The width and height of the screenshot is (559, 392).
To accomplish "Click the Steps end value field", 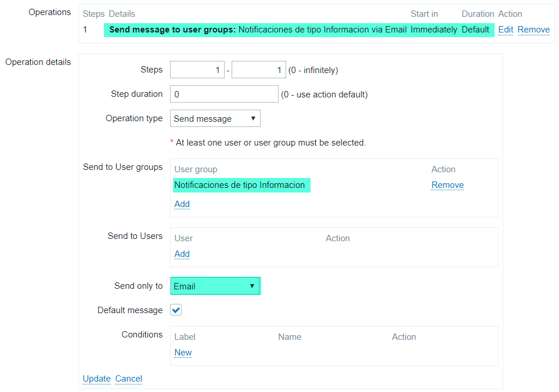I will pyautogui.click(x=258, y=70).
